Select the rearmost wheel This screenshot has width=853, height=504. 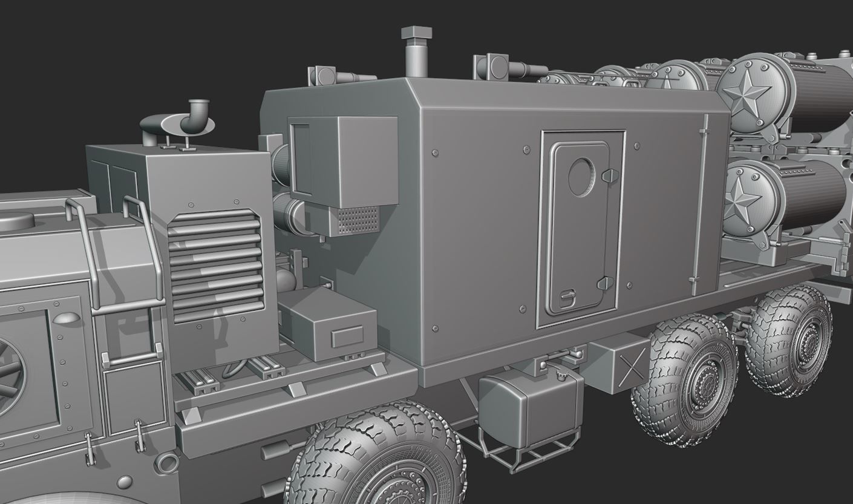(x=790, y=341)
